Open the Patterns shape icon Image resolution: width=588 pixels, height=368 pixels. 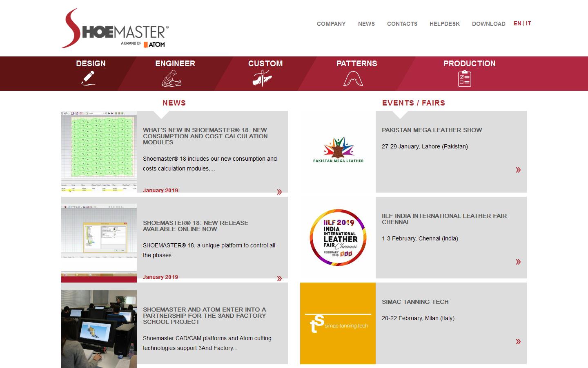pyautogui.click(x=353, y=79)
